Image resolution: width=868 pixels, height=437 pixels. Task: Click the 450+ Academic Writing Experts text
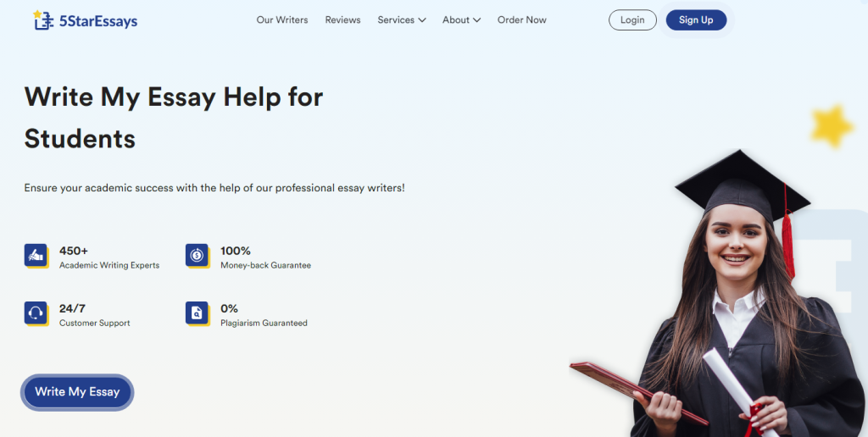(x=109, y=257)
